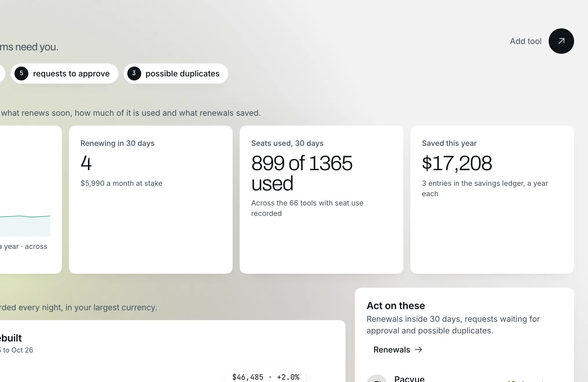Click the number 3 badge on duplicates chip
Screen dimensions: 588x382
click(134, 74)
